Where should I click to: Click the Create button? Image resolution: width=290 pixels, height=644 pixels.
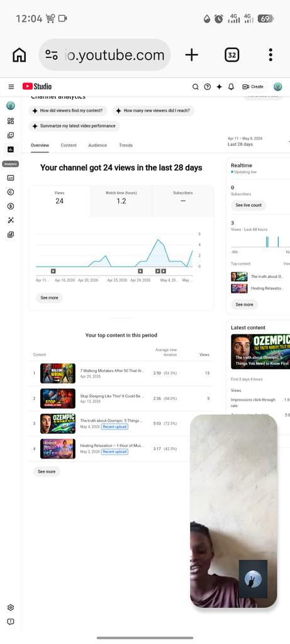tap(253, 87)
